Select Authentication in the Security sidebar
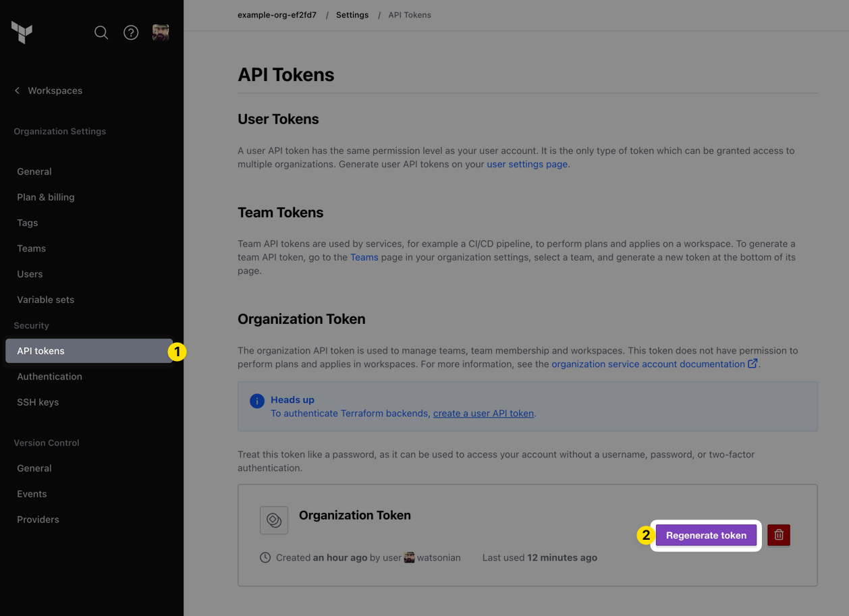The image size is (849, 616). pyautogui.click(x=49, y=376)
